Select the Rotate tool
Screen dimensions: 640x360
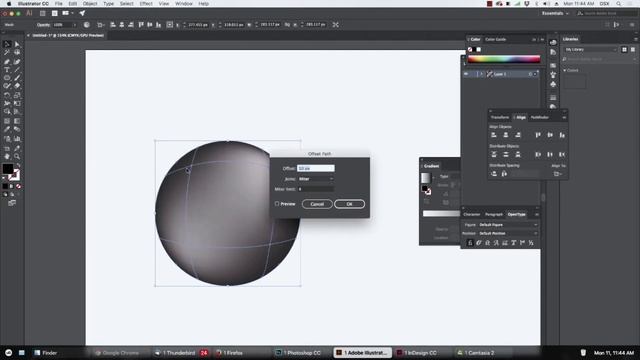(x=7, y=95)
